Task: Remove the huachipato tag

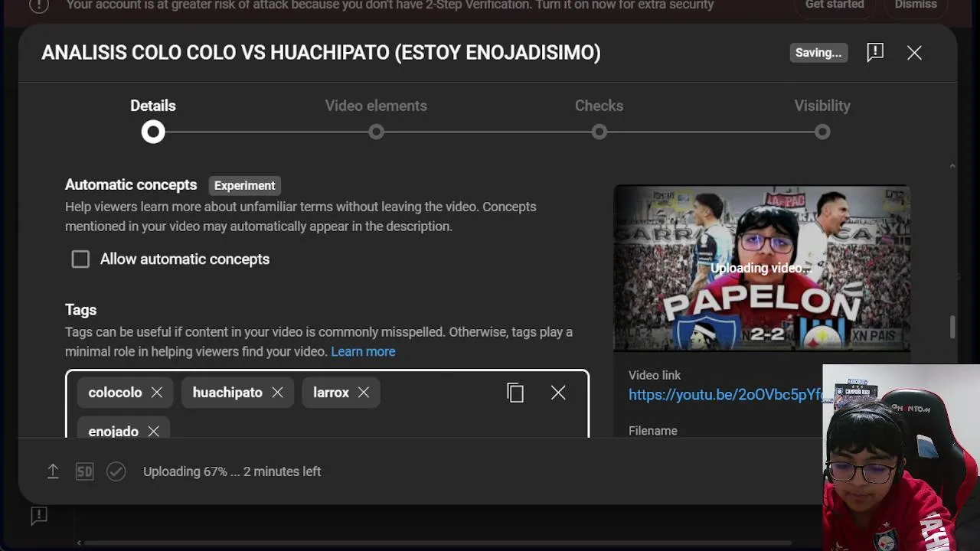Action: coord(277,392)
